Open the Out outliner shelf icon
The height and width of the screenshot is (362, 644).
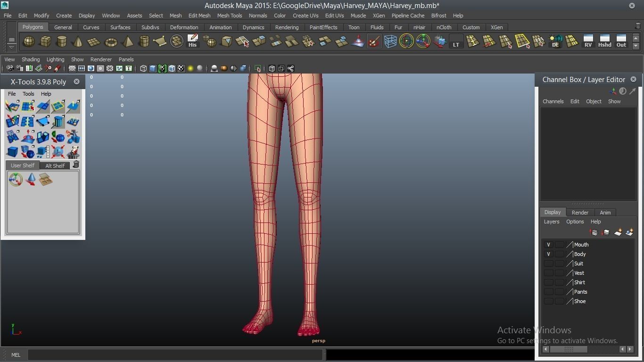point(621,41)
